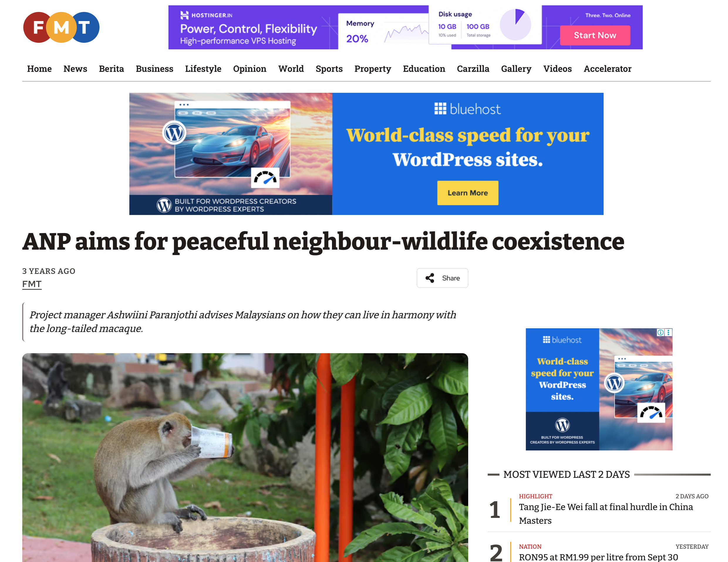Click the Learn More button
This screenshot has height=562, width=728.
(x=467, y=193)
